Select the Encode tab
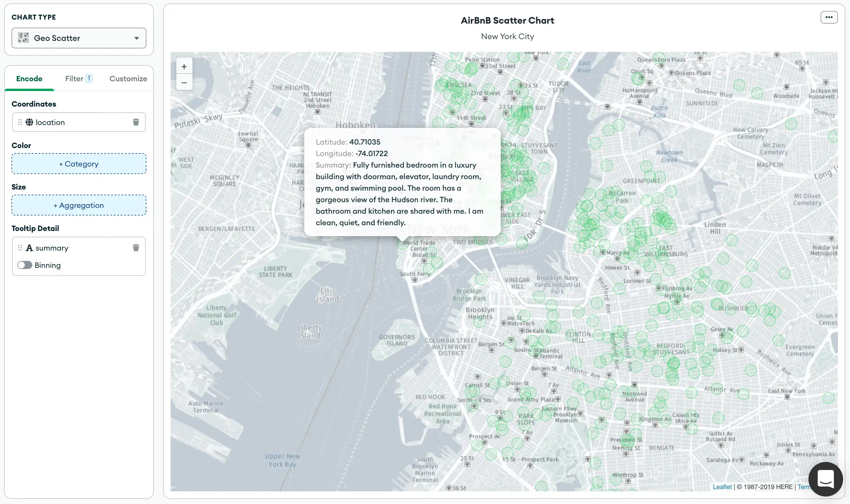 [x=29, y=79]
